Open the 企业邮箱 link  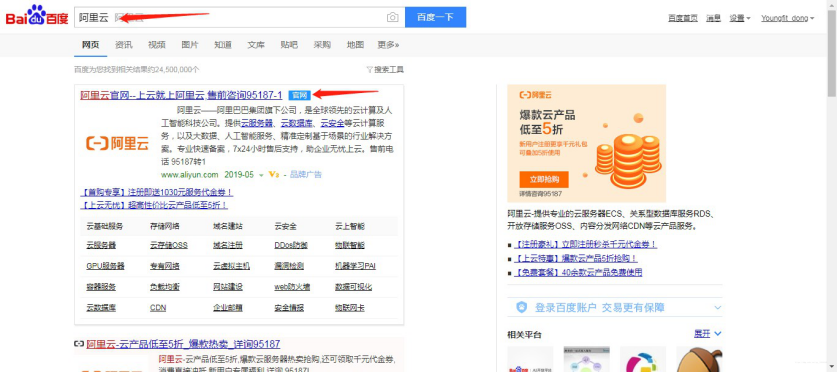[227, 307]
